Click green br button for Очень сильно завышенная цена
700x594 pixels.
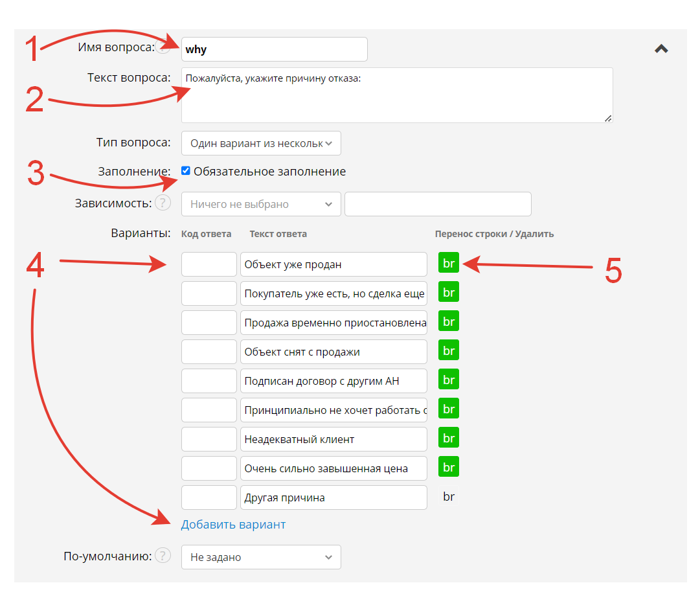[x=448, y=468]
